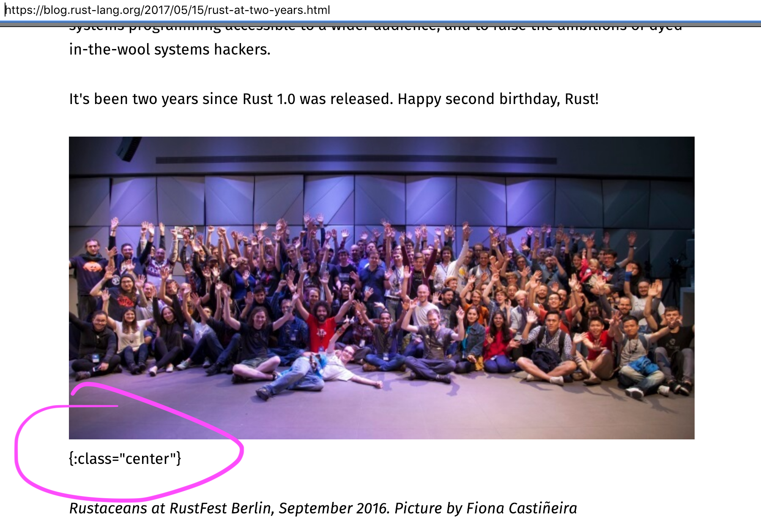761x532 pixels.
Task: Click the RustFest Berlin group photo
Action: coord(381,288)
